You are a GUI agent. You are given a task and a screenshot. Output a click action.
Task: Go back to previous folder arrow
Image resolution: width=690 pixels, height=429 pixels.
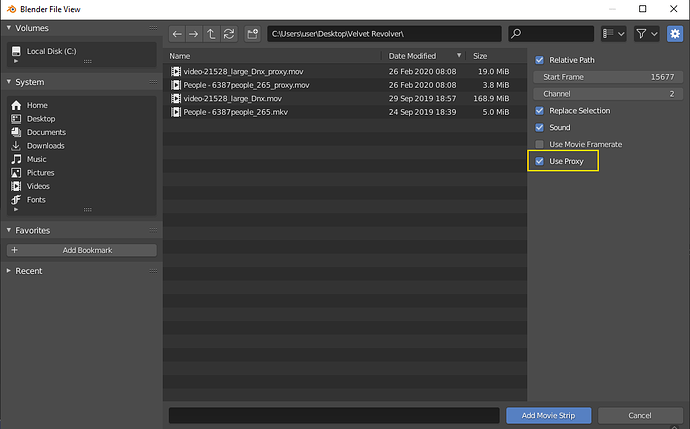pos(177,34)
